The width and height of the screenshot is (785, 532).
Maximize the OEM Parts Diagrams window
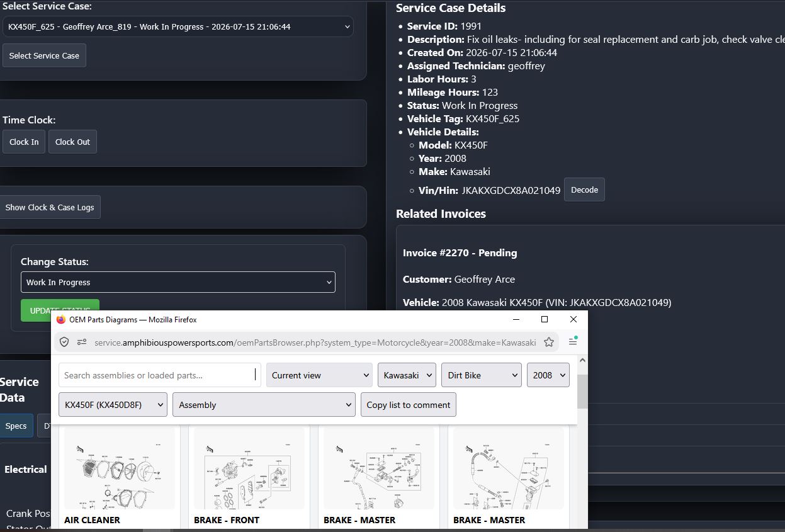[545, 319]
